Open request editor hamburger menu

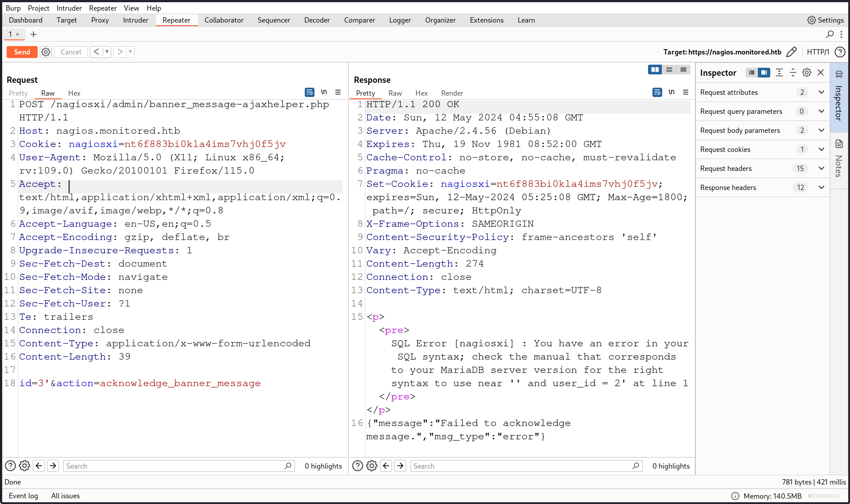click(x=338, y=92)
